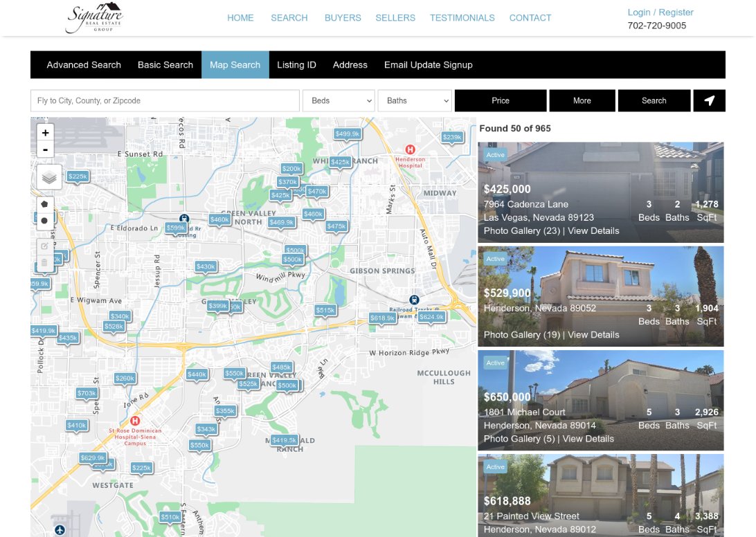Select the circle radius drawing tool
756x537 pixels.
(44, 219)
